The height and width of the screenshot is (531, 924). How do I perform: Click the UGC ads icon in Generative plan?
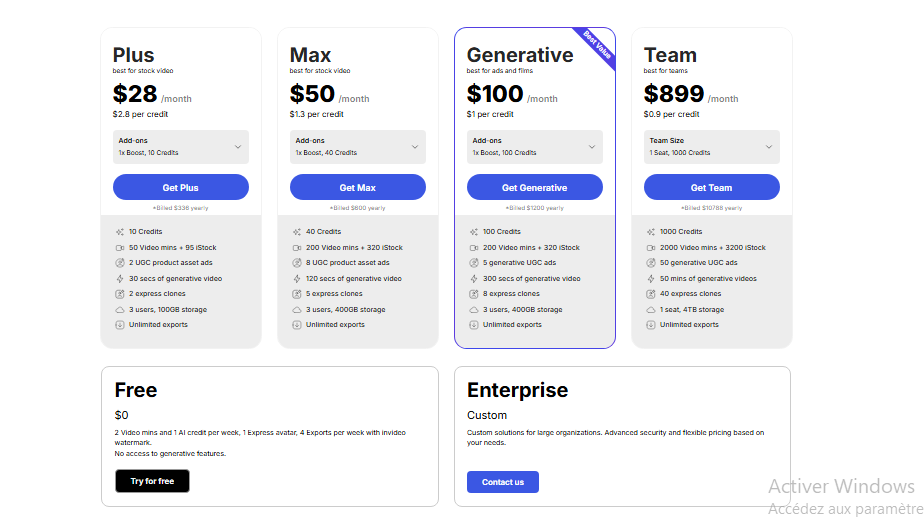(473, 263)
